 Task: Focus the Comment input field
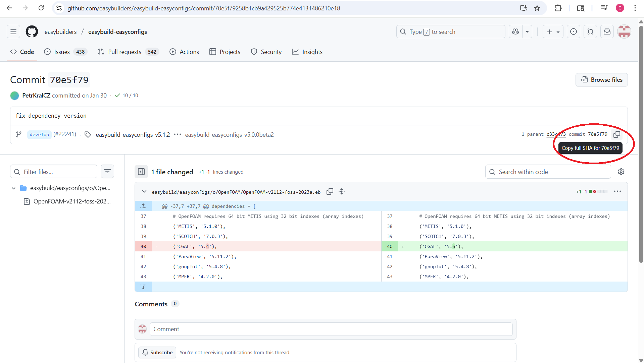(332, 329)
